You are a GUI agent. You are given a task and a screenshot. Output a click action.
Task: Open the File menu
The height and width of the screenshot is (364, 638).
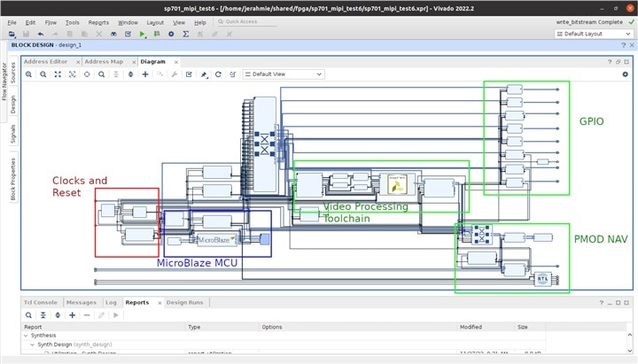pos(12,22)
